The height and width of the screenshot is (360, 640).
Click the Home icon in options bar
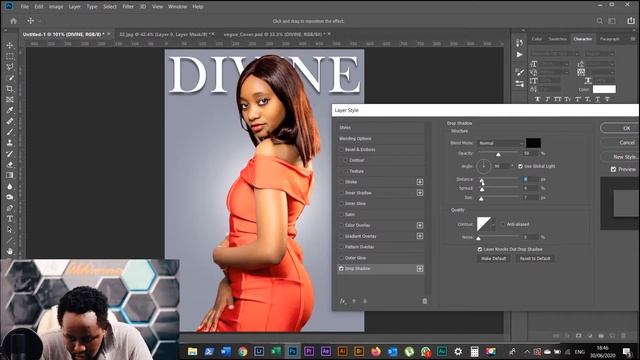[x=13, y=21]
